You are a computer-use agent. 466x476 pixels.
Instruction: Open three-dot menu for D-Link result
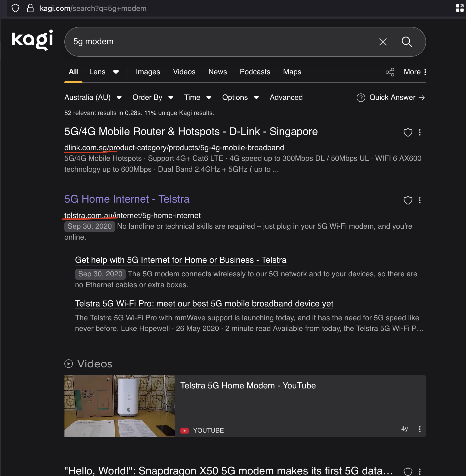click(420, 132)
